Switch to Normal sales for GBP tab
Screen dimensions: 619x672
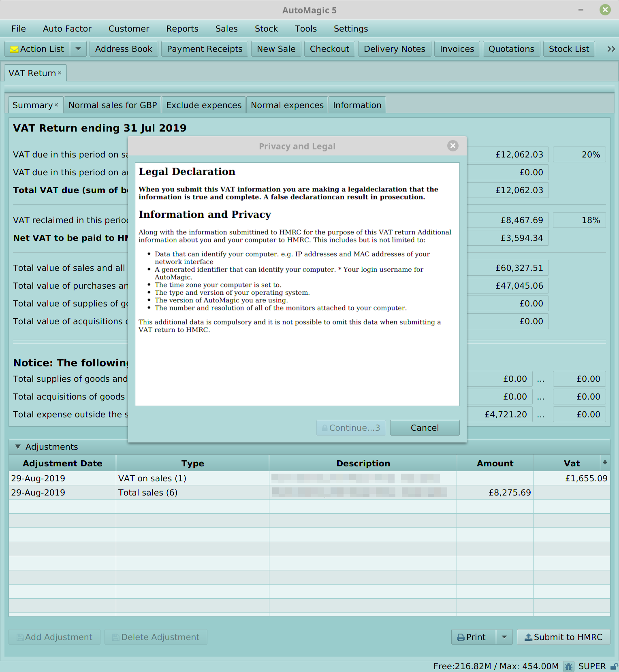(113, 105)
